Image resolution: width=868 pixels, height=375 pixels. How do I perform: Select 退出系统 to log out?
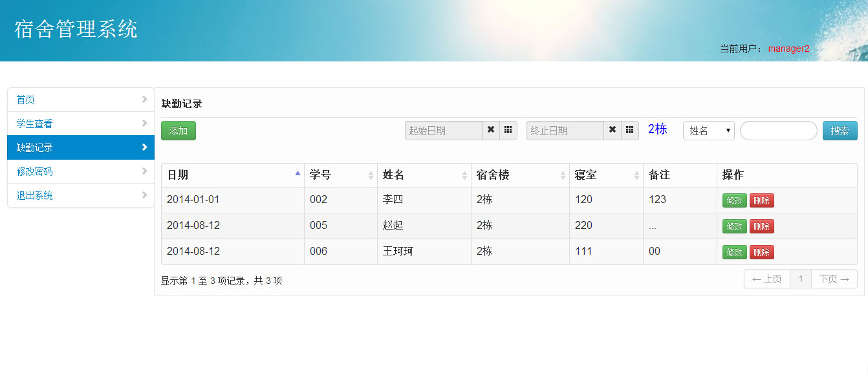pyautogui.click(x=36, y=195)
